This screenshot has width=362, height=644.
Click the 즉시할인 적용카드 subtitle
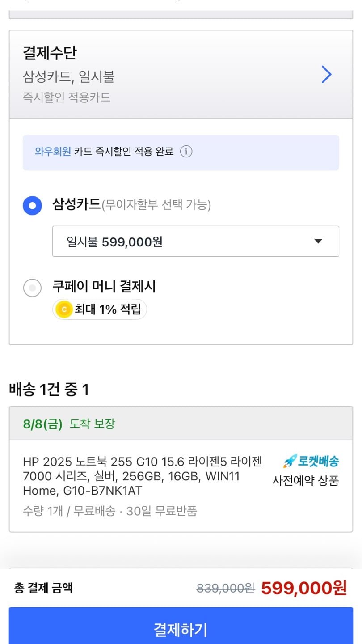click(67, 97)
